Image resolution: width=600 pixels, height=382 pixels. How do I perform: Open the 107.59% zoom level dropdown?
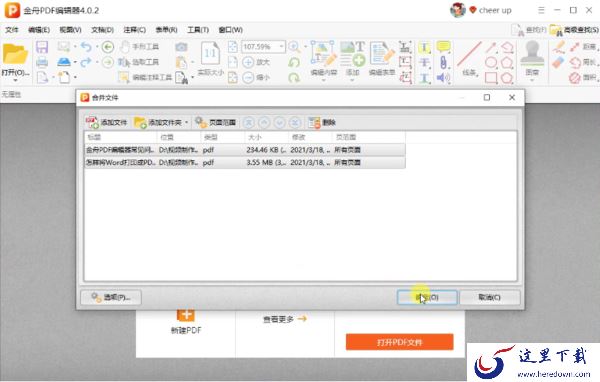[x=282, y=47]
